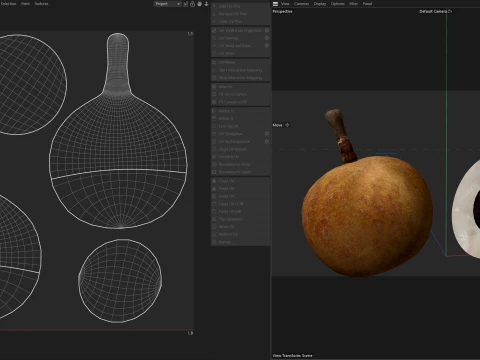
Task: Click Start Interactive Mapping command
Action: (240, 70)
